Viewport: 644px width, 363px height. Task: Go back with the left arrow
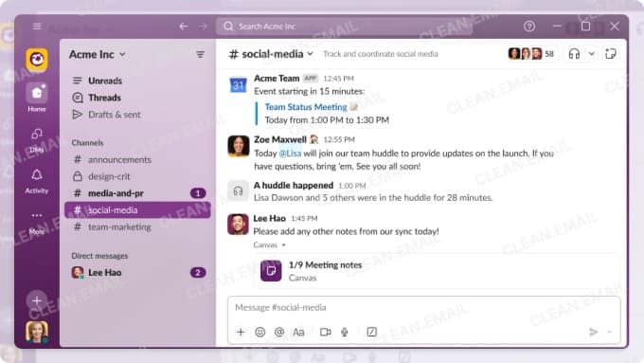click(184, 27)
